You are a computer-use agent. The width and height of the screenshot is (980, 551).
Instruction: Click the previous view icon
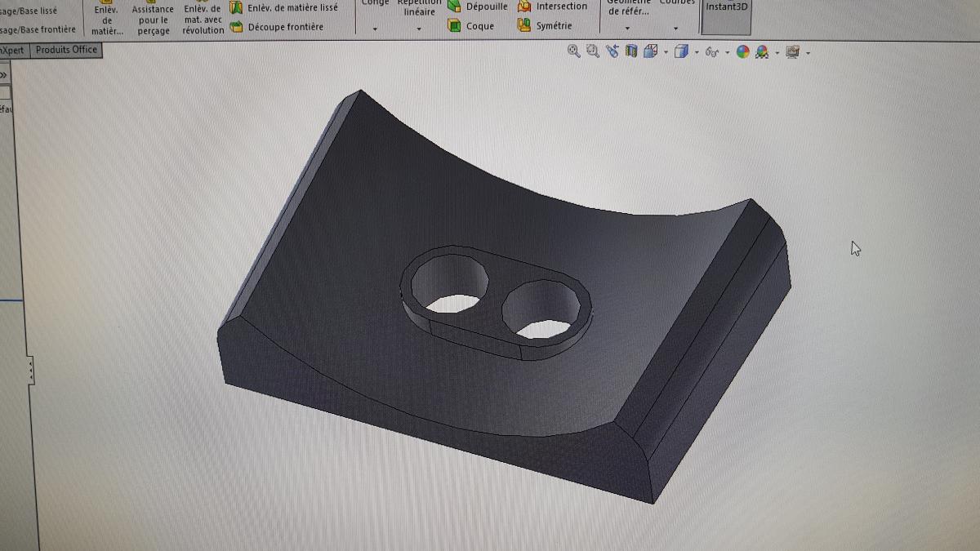[612, 51]
